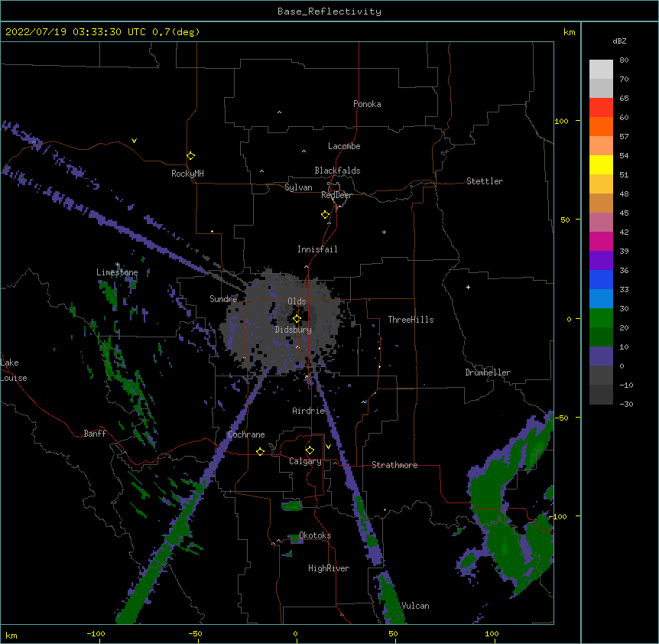Select the radar site diamond between Olds and Didsbury
The image size is (659, 644).
click(x=297, y=319)
